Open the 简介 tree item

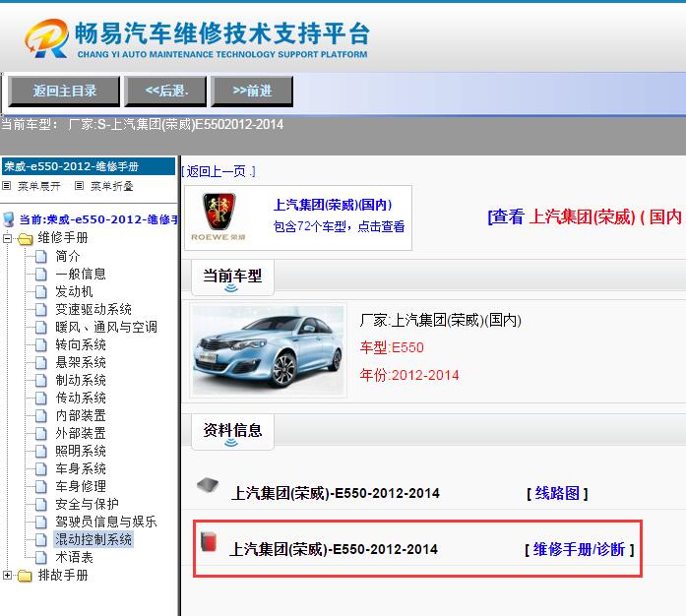(68, 257)
